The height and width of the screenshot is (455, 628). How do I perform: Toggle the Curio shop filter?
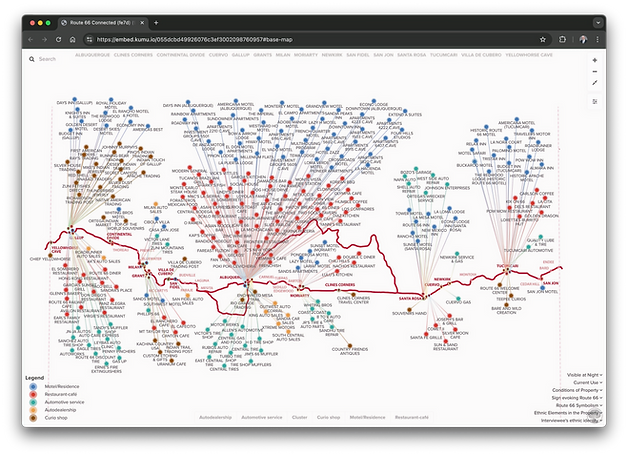pos(328,417)
